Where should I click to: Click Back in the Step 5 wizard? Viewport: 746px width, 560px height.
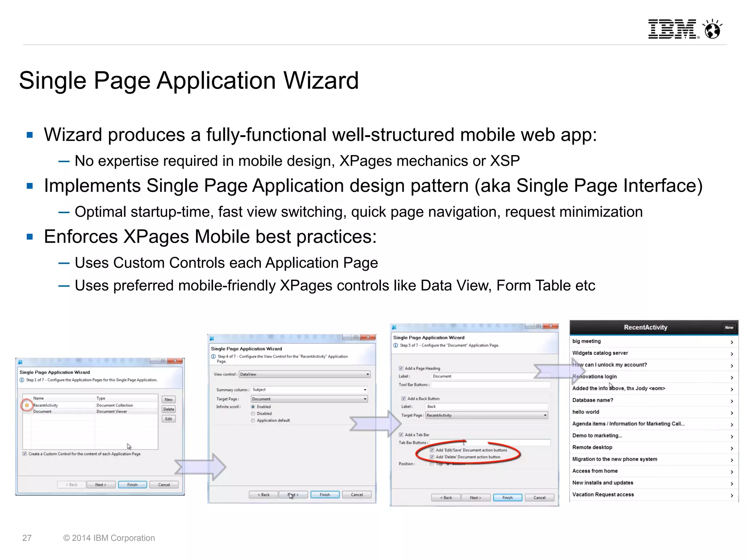pos(446,497)
